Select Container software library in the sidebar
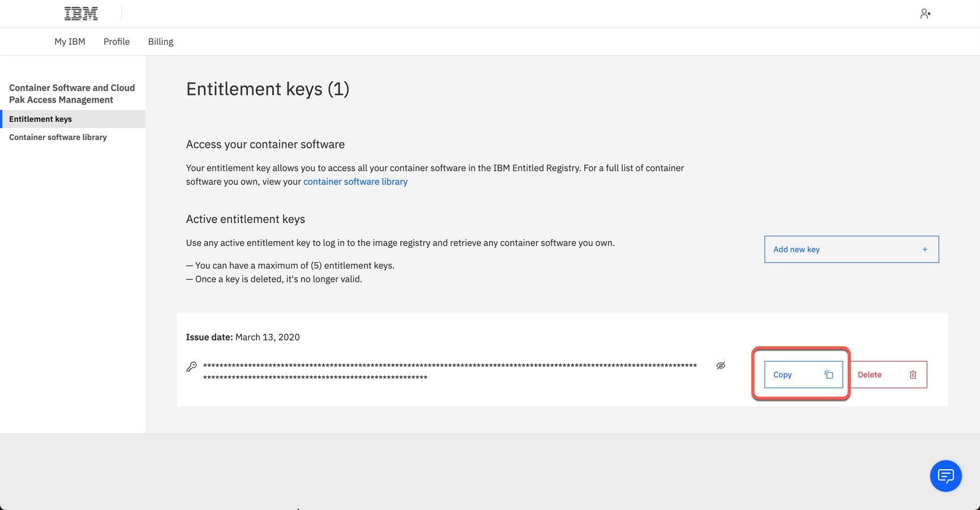Screen dimensions: 980x510 58,137
